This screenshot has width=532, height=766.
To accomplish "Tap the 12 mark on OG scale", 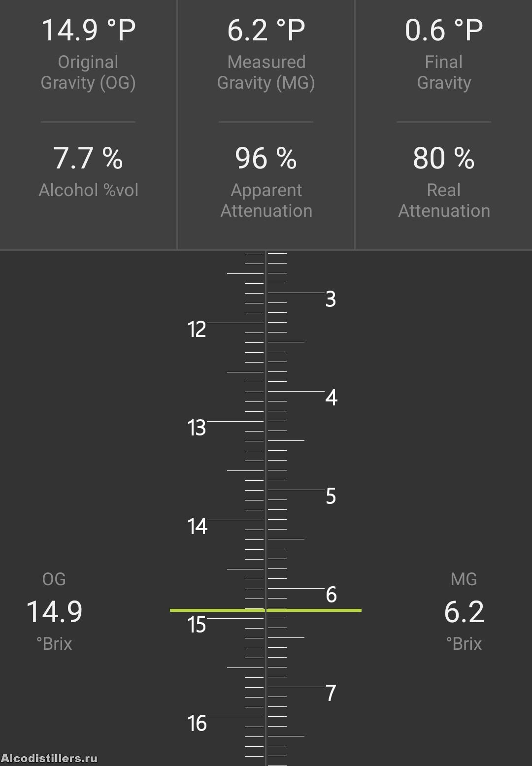I will 197,330.
